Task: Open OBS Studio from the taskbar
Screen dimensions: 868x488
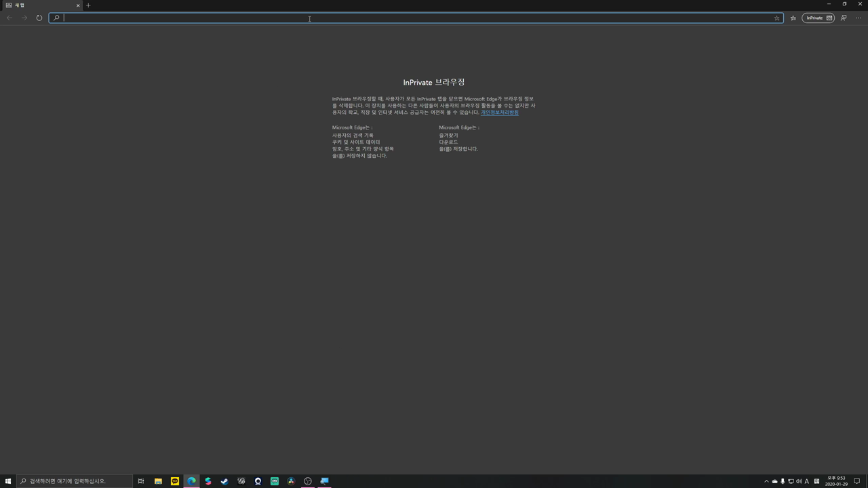Action: tap(308, 481)
